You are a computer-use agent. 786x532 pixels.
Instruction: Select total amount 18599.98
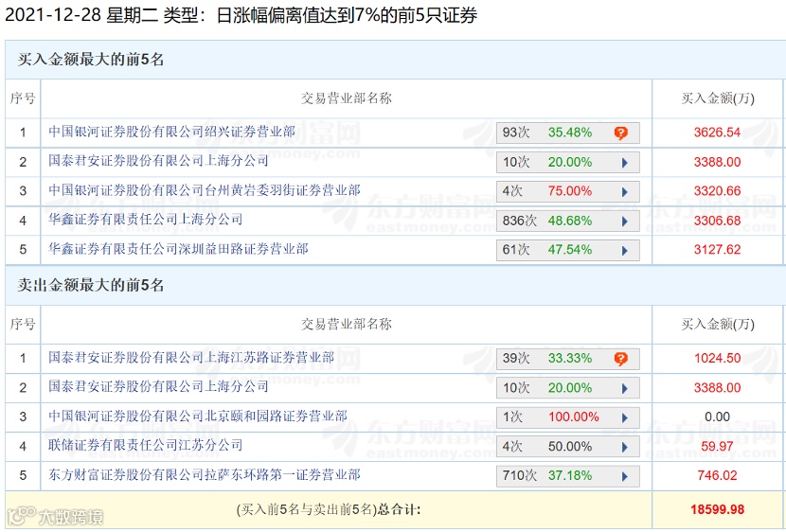(x=717, y=509)
